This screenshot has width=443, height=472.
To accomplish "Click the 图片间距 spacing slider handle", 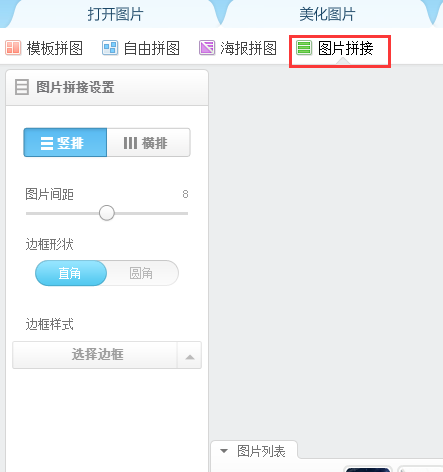I will 107,213.
